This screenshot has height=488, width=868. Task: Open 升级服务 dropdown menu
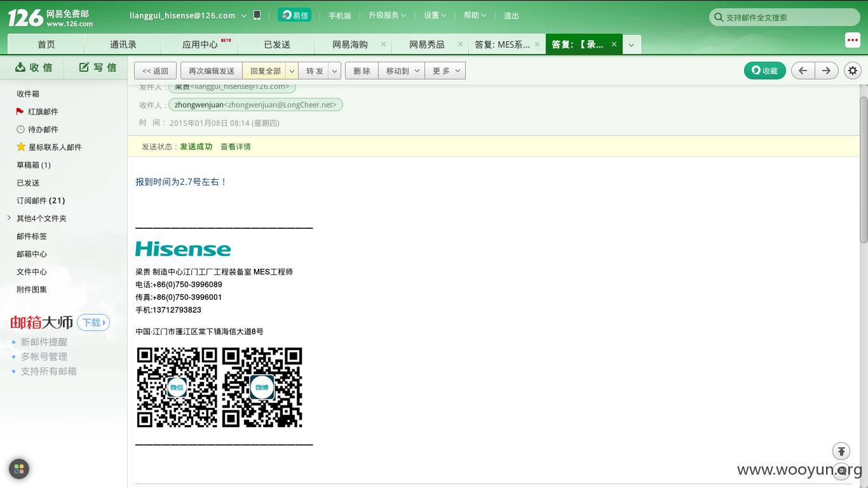pyautogui.click(x=388, y=15)
